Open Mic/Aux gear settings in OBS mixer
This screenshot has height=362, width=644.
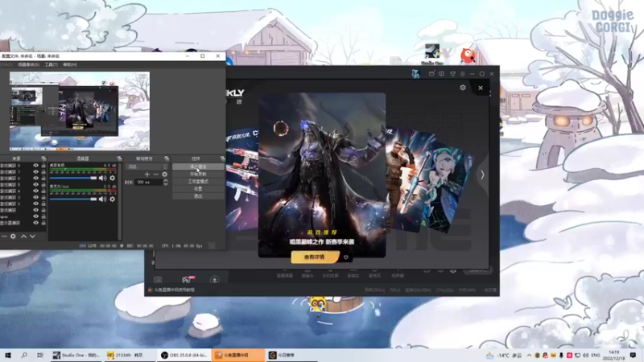click(x=112, y=199)
